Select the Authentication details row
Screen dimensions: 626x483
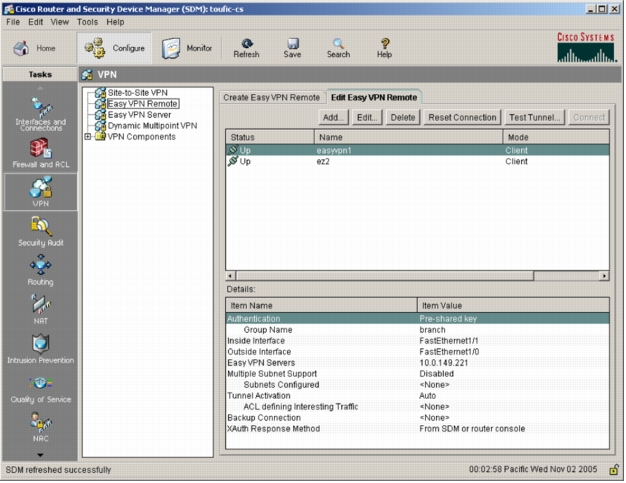click(417, 319)
